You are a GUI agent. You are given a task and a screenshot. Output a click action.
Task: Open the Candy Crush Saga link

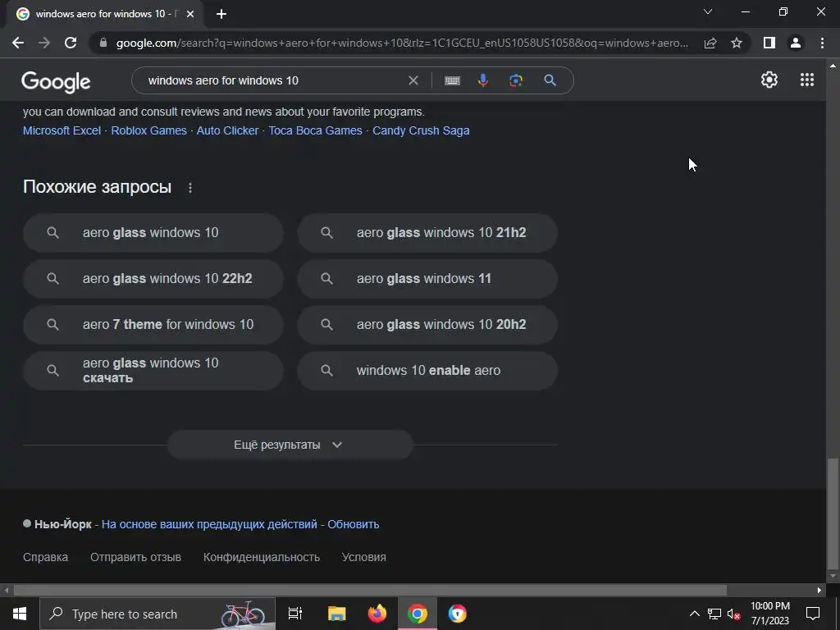tap(421, 130)
